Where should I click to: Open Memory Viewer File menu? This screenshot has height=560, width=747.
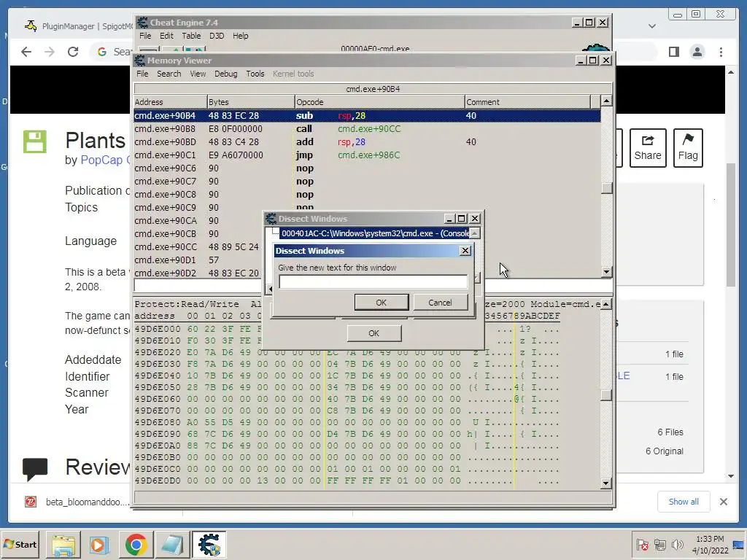point(142,74)
